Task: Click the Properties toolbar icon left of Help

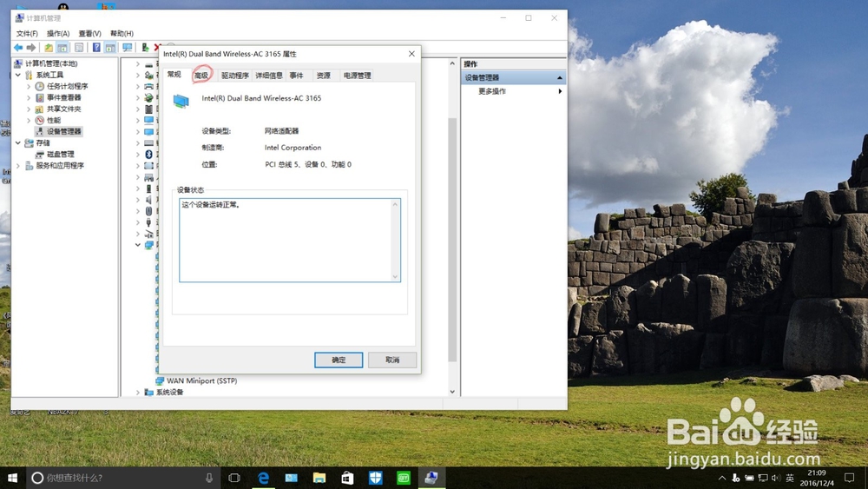Action: tap(79, 48)
